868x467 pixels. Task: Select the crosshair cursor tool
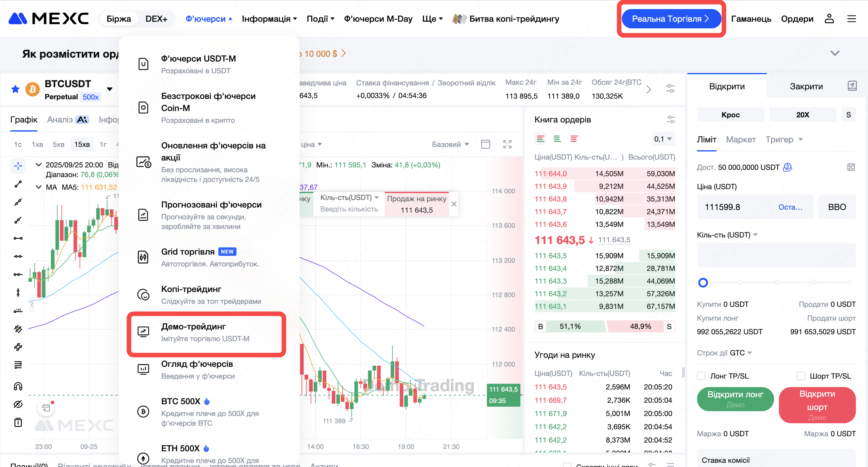tap(18, 166)
